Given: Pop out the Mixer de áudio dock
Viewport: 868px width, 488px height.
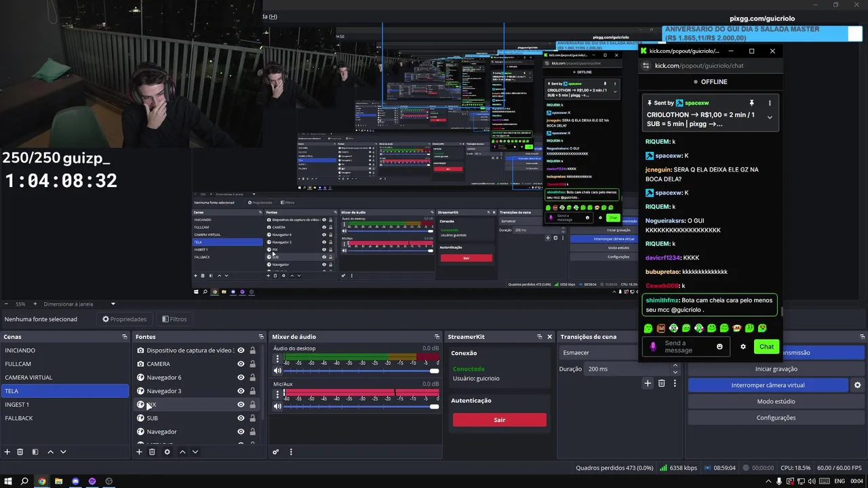Looking at the screenshot, I should point(437,337).
